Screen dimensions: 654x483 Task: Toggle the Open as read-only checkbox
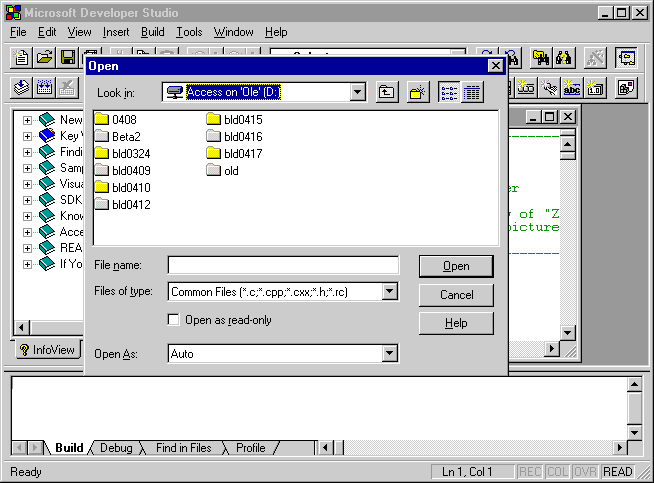pos(175,320)
